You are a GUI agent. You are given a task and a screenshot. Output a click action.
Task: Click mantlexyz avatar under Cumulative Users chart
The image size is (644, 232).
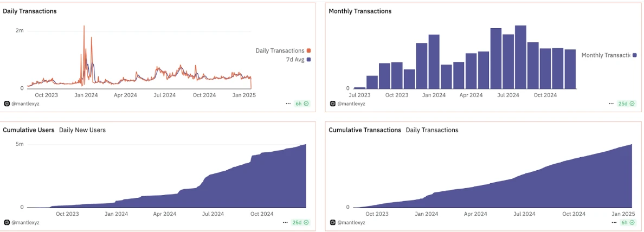[x=7, y=222]
